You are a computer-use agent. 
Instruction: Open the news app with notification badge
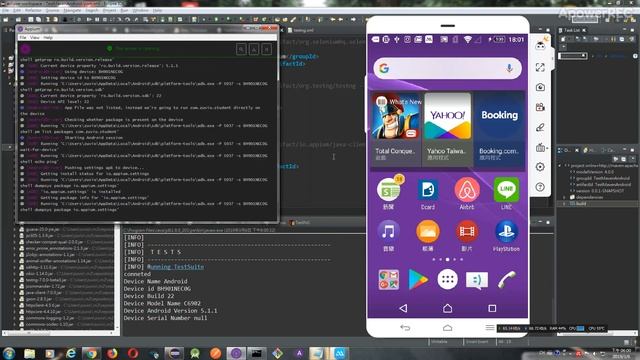pos(389,193)
